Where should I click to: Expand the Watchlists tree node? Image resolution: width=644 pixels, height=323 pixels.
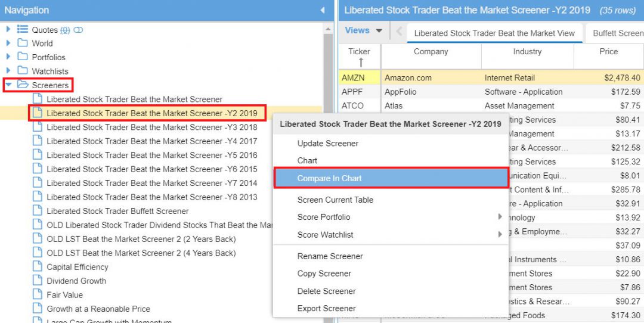point(8,71)
